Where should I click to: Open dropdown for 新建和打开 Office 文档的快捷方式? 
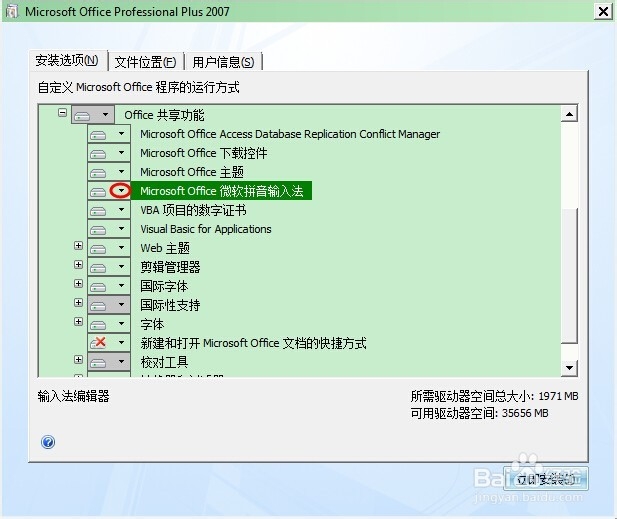(x=121, y=343)
